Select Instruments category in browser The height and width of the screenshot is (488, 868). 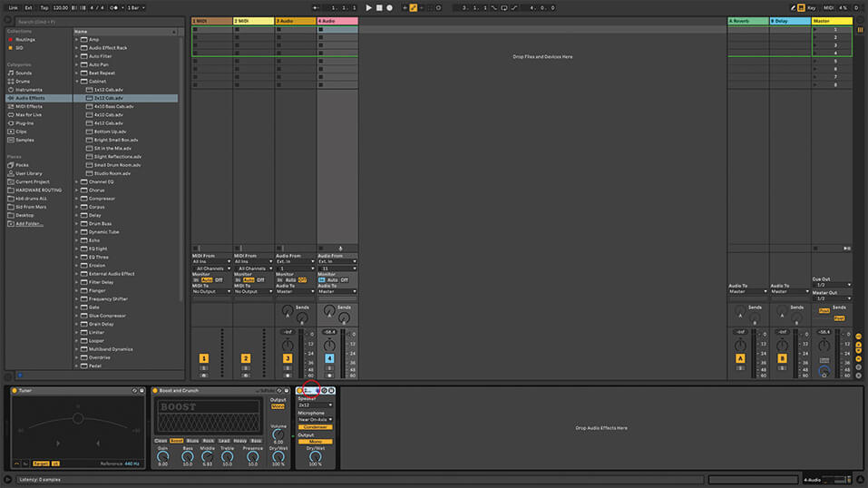click(x=28, y=90)
